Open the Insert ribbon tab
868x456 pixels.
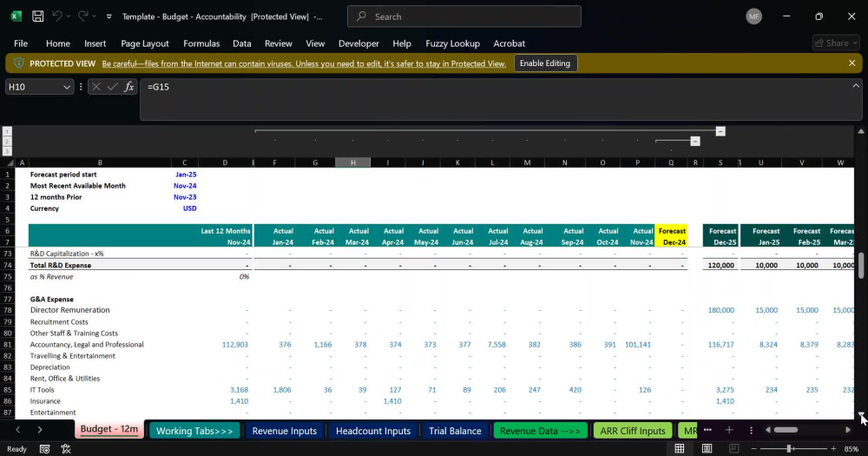[x=95, y=43]
